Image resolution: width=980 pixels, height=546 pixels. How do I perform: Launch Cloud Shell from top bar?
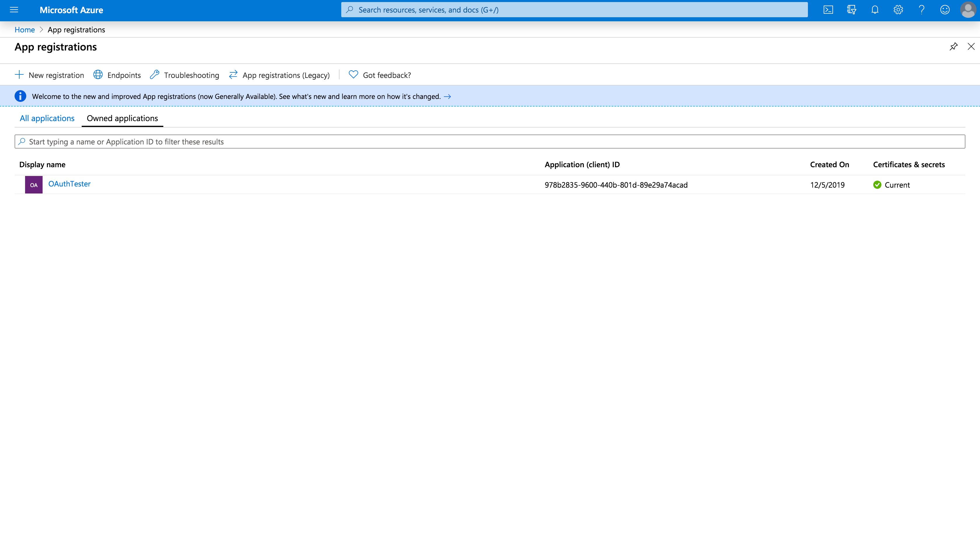828,10
